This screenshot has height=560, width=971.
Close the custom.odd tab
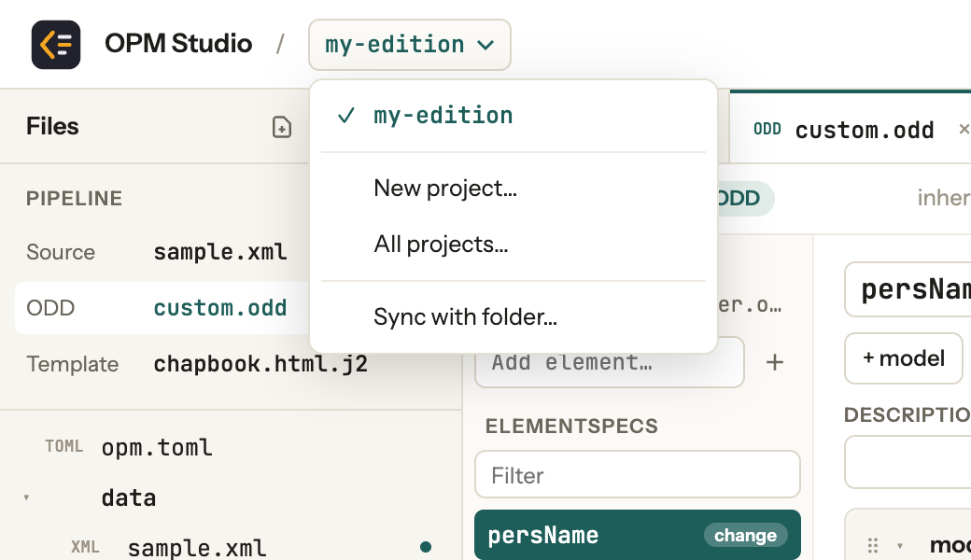click(x=964, y=129)
